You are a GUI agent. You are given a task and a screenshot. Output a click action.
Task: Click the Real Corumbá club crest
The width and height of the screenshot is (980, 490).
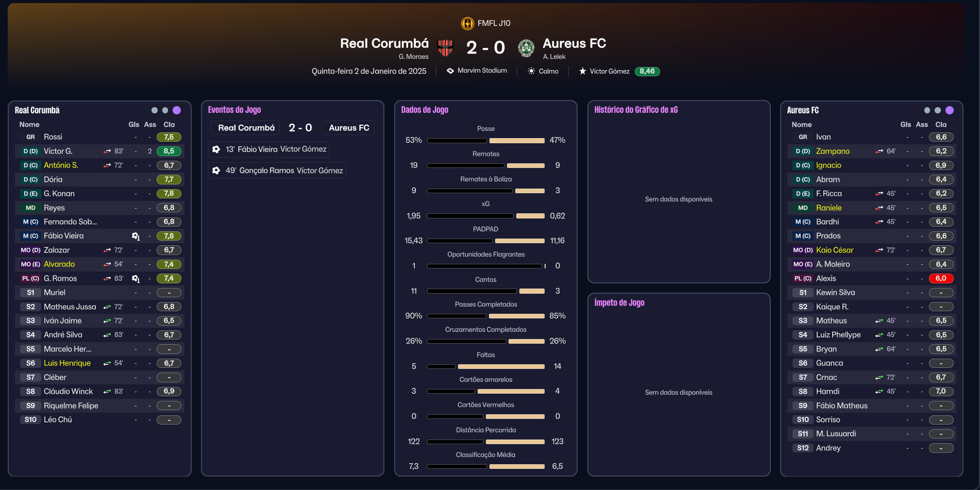(445, 48)
